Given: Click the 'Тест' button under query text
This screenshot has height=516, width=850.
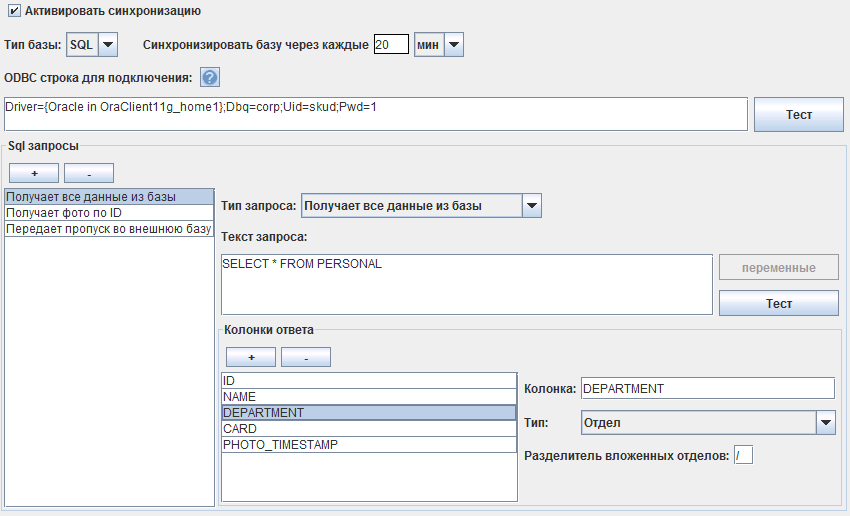Looking at the screenshot, I should (x=778, y=303).
